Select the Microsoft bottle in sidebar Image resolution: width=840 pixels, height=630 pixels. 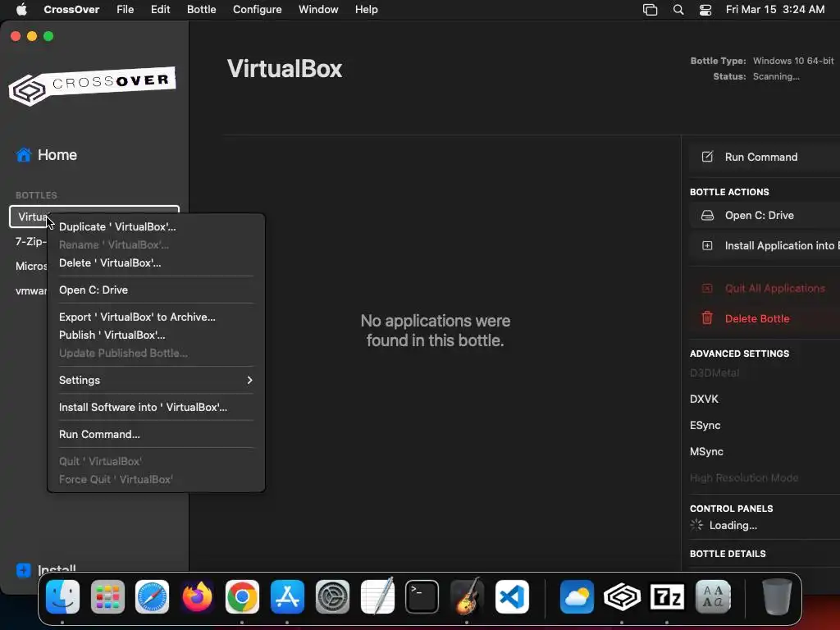30,267
